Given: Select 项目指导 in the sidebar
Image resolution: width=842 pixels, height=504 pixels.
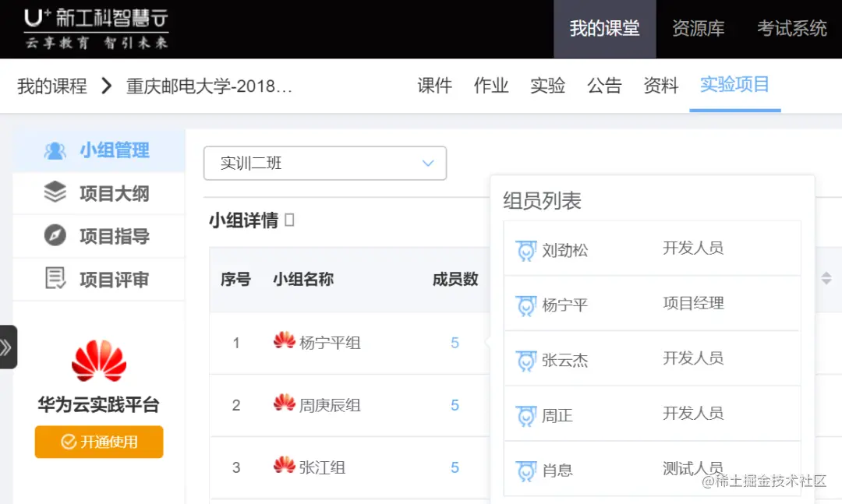Looking at the screenshot, I should coord(99,236).
